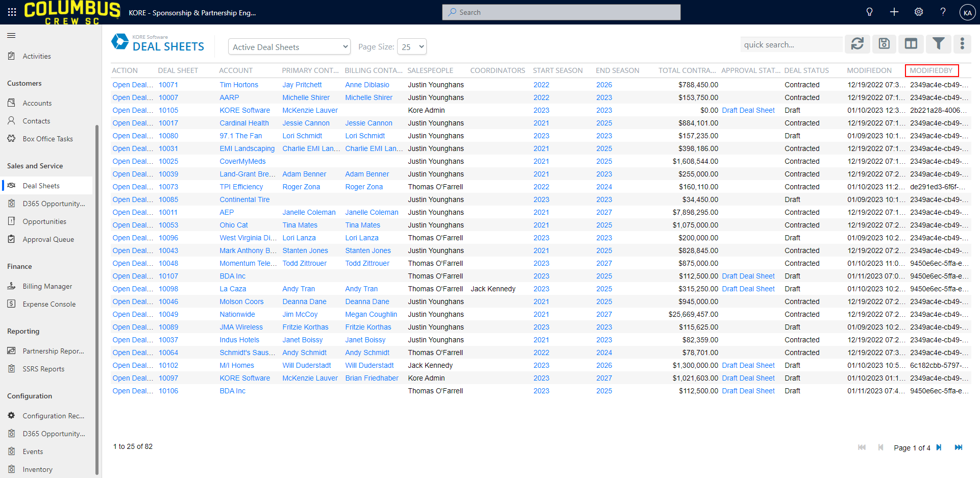Click the refresh grid icon
The width and height of the screenshot is (980, 478).
pos(857,44)
